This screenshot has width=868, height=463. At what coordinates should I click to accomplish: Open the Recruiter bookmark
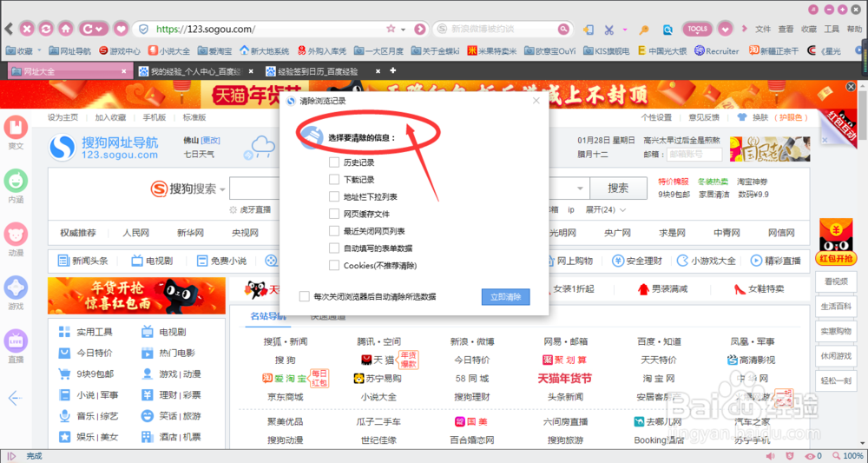[717, 51]
